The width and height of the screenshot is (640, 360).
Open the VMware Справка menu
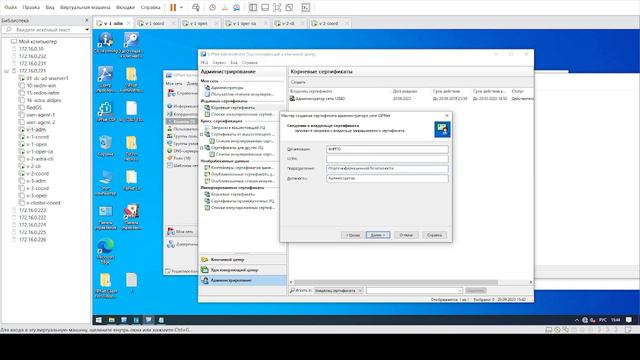150,7
